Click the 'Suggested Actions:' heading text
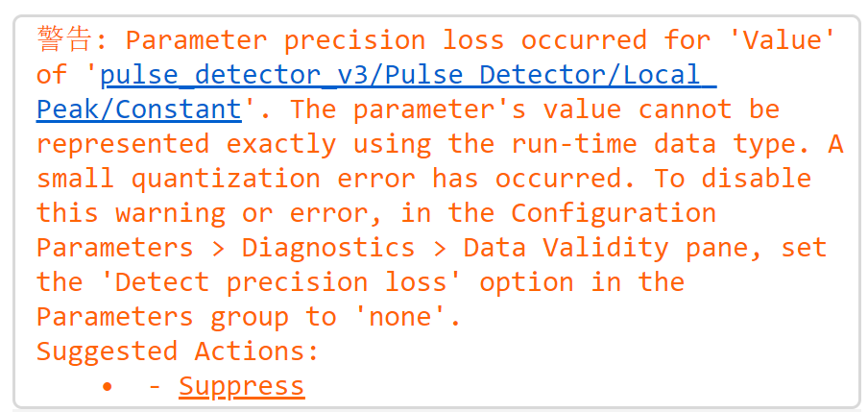This screenshot has width=868, height=412. pyautogui.click(x=178, y=351)
